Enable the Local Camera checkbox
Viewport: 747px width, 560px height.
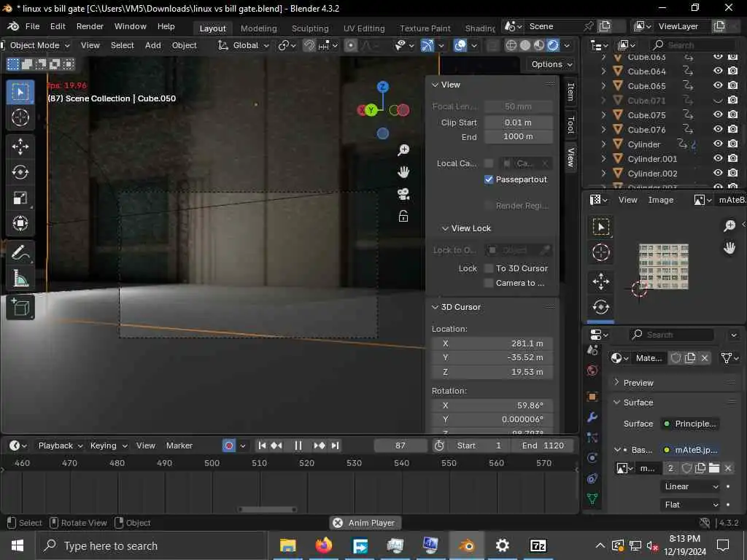489,163
